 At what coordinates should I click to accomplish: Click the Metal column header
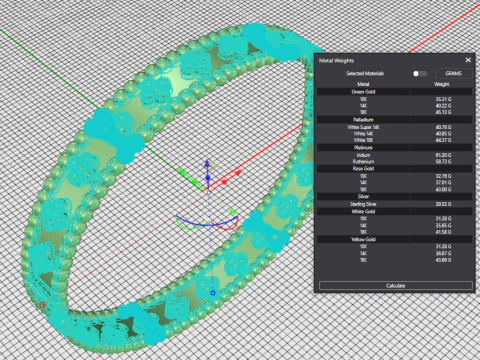(x=363, y=84)
